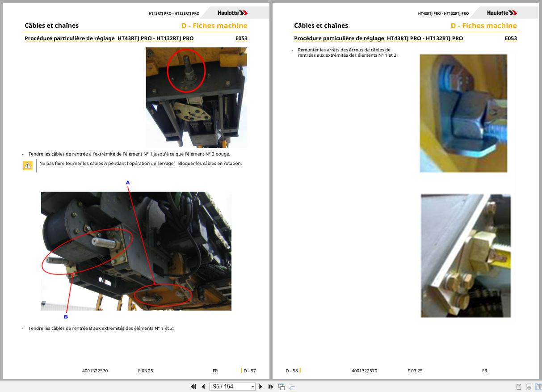The image size is (542, 392).
Task: Click 'E 03.25' in the right page footer
Action: 415,371
